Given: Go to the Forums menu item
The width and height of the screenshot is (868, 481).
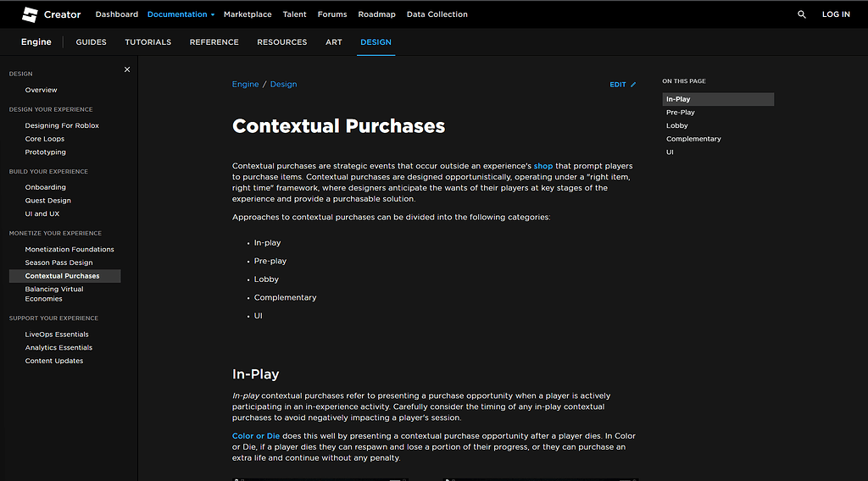Looking at the screenshot, I should pos(332,14).
